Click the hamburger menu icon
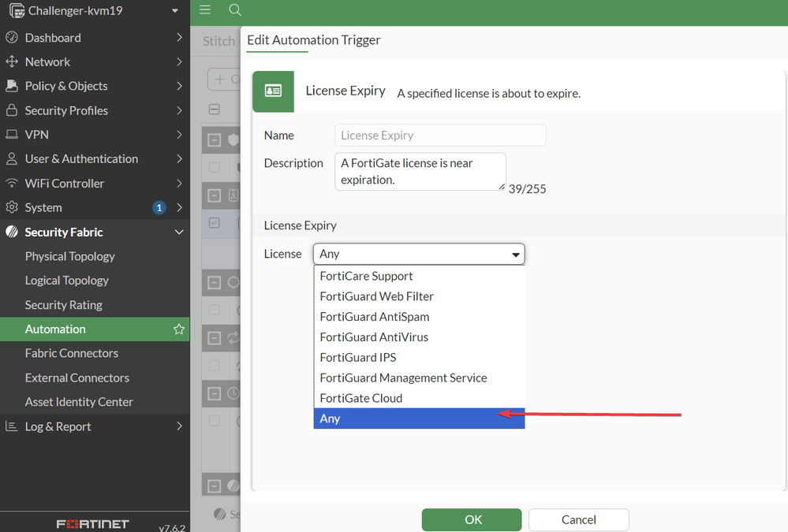This screenshot has height=532, width=788. [205, 10]
